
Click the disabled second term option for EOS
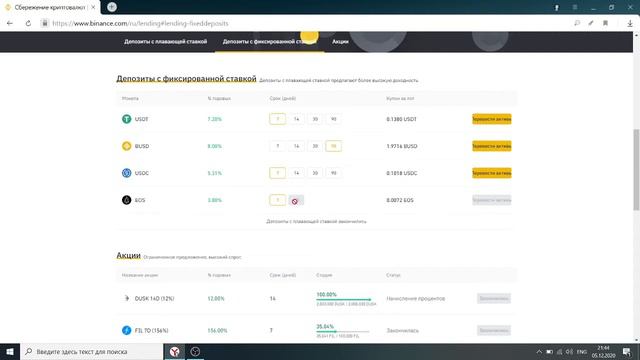pos(296,200)
